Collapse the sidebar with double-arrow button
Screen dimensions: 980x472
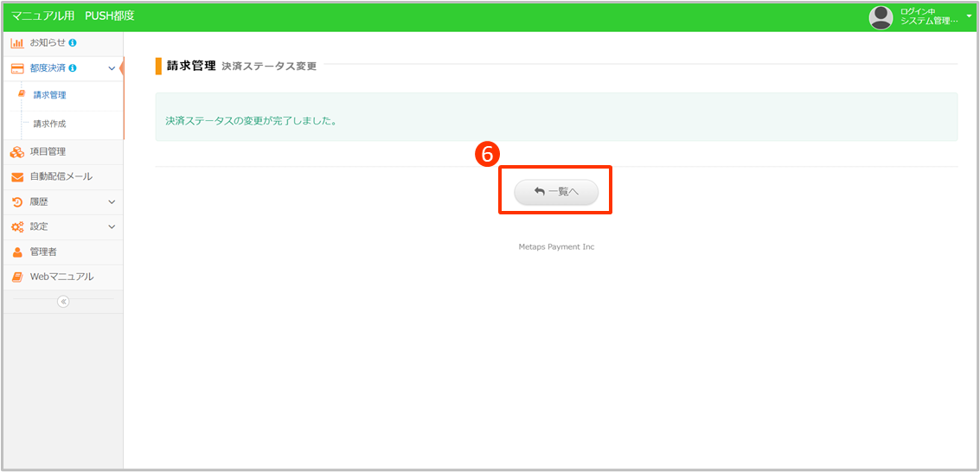[63, 302]
